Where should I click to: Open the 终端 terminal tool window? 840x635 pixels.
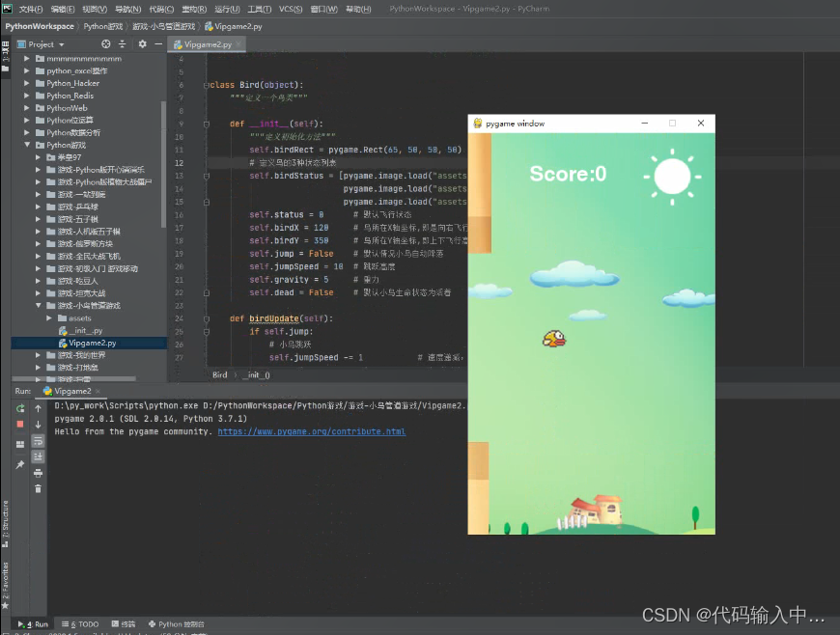point(124,624)
